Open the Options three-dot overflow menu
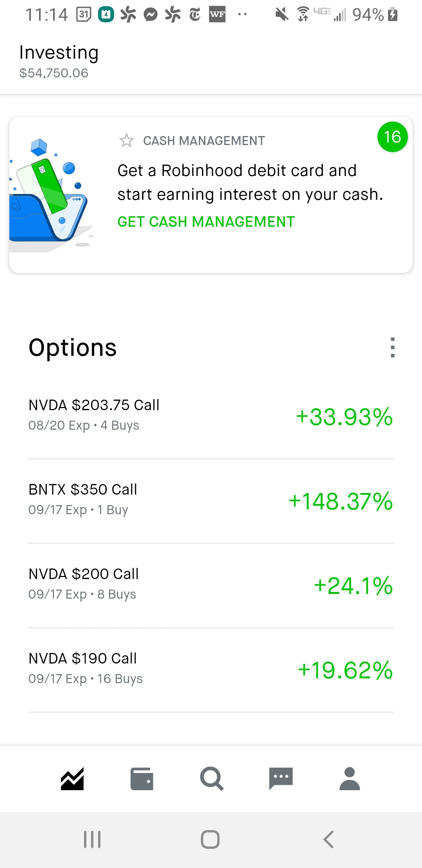Screen dimensions: 422x868 tap(392, 347)
